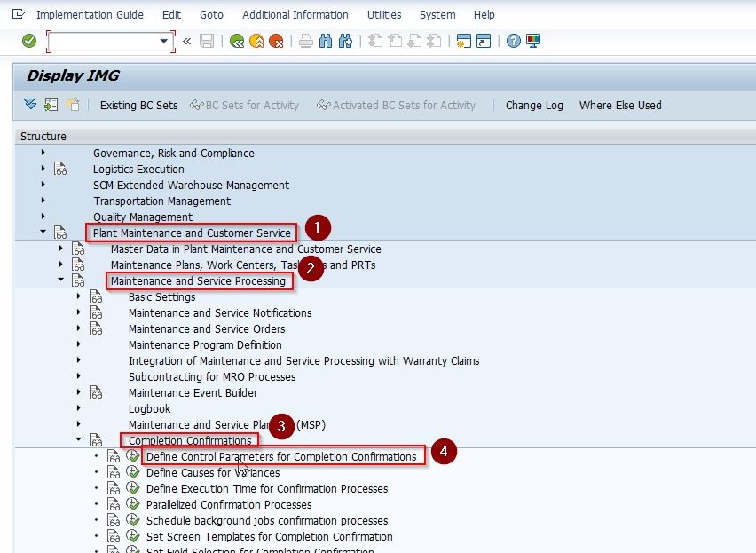The image size is (756, 553).
Task: Open documentation icon for Logistics Execution
Action: pyautogui.click(x=60, y=170)
